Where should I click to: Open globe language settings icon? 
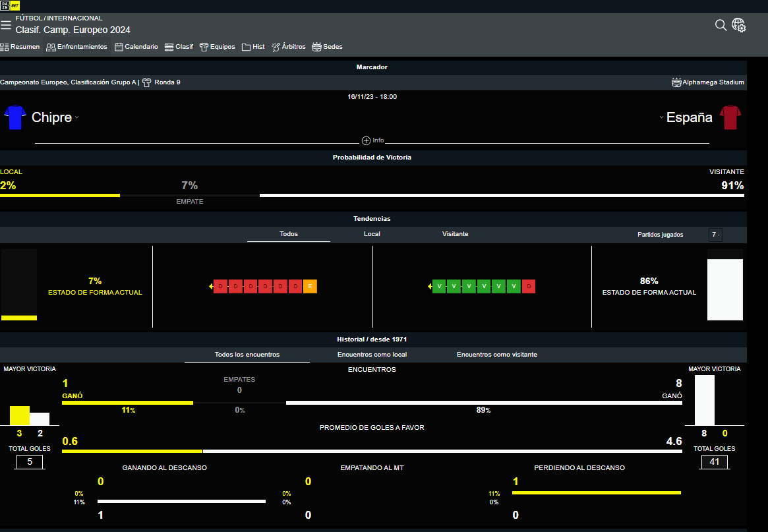click(738, 25)
